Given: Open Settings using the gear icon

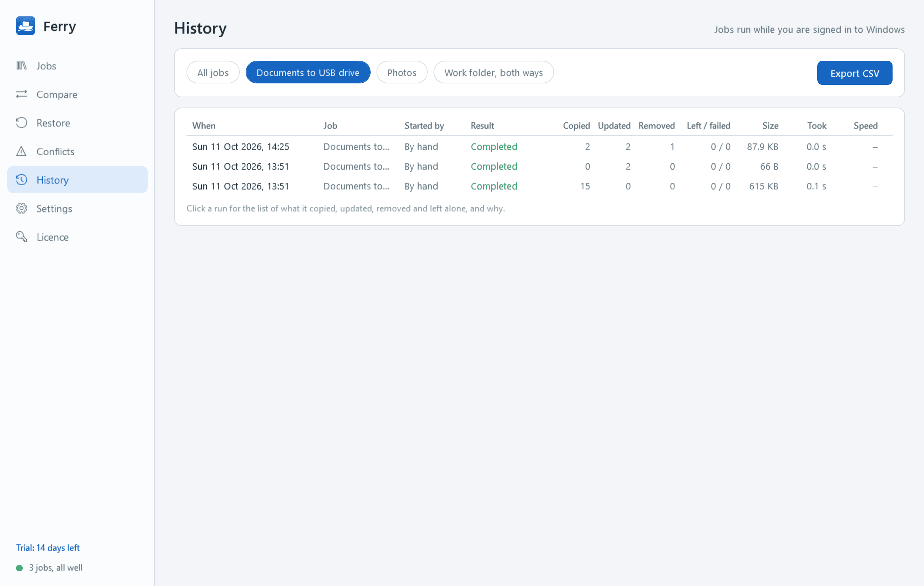Looking at the screenshot, I should [x=22, y=208].
